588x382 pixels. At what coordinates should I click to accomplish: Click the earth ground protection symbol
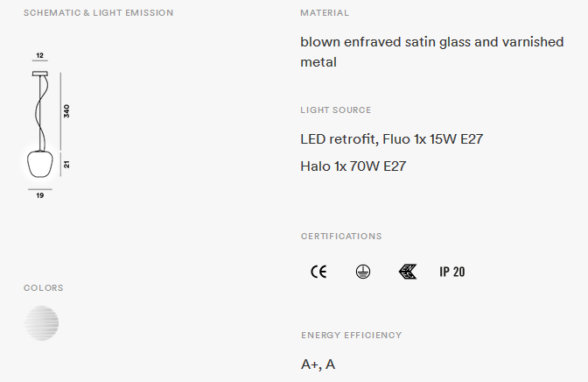pos(362,272)
